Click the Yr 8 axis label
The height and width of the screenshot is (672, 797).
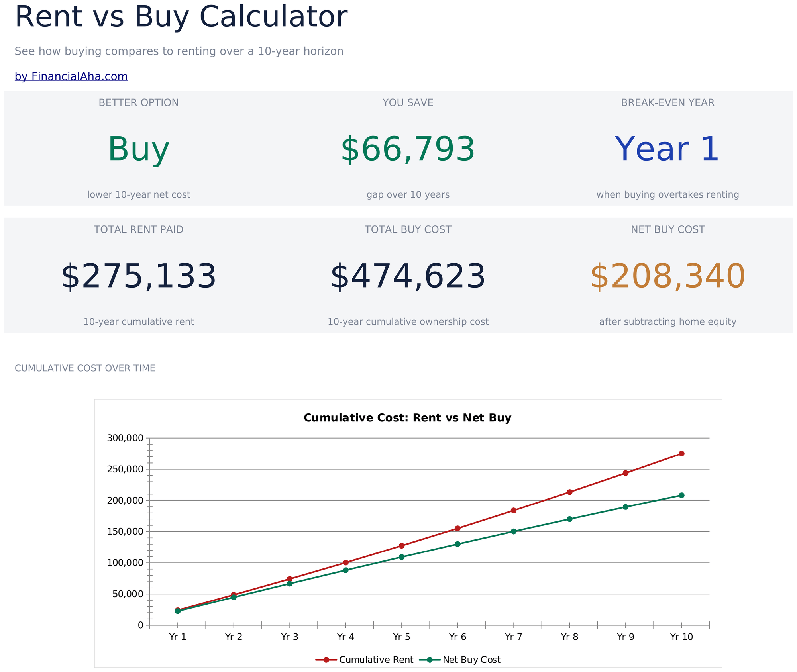(569, 637)
